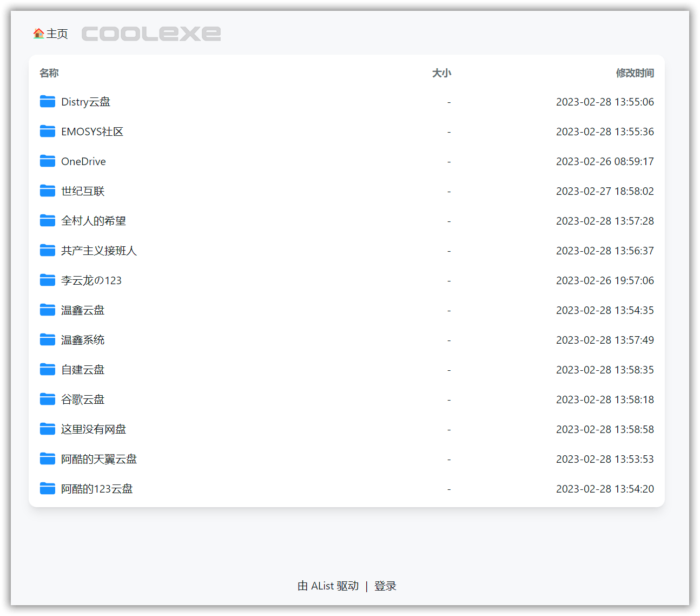Click the home icon in the breadcrumb
This screenshot has height=616, width=700.
coord(37,33)
